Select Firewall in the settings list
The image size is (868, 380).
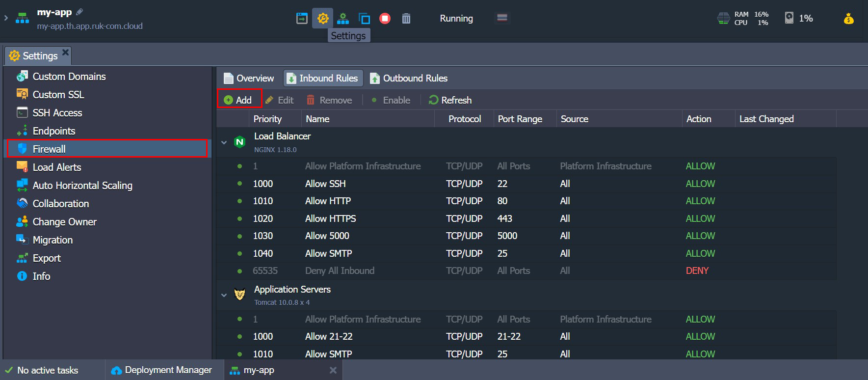107,149
